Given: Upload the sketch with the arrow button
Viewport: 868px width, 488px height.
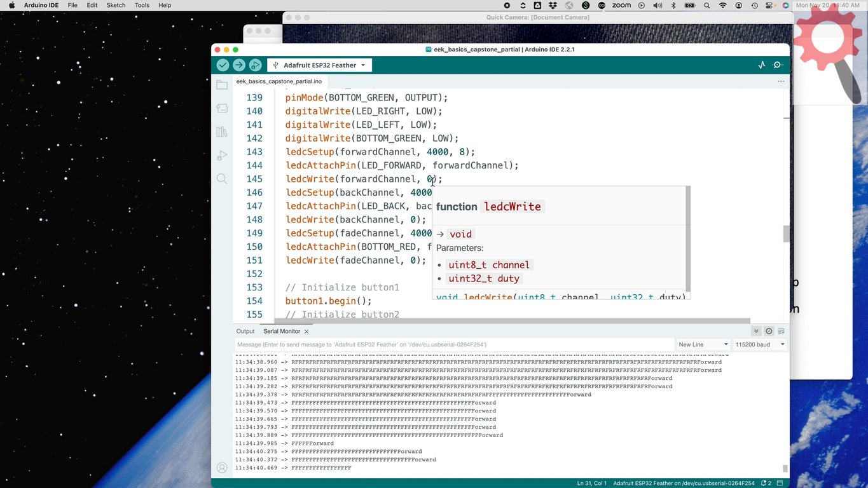Looking at the screenshot, I should point(238,65).
